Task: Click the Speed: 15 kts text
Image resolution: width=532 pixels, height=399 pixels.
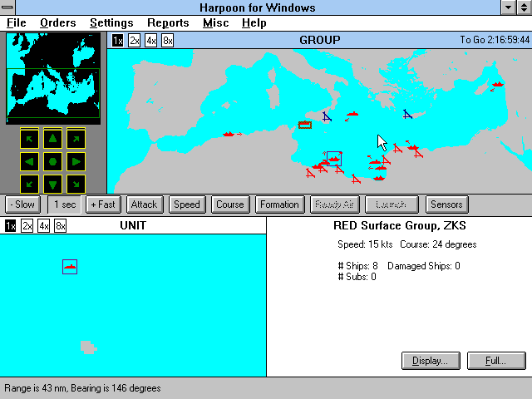Action: [365, 244]
